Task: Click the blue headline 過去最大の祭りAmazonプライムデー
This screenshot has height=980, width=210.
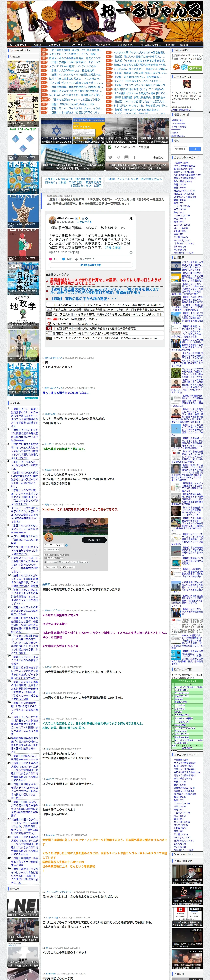Action: (105, 291)
